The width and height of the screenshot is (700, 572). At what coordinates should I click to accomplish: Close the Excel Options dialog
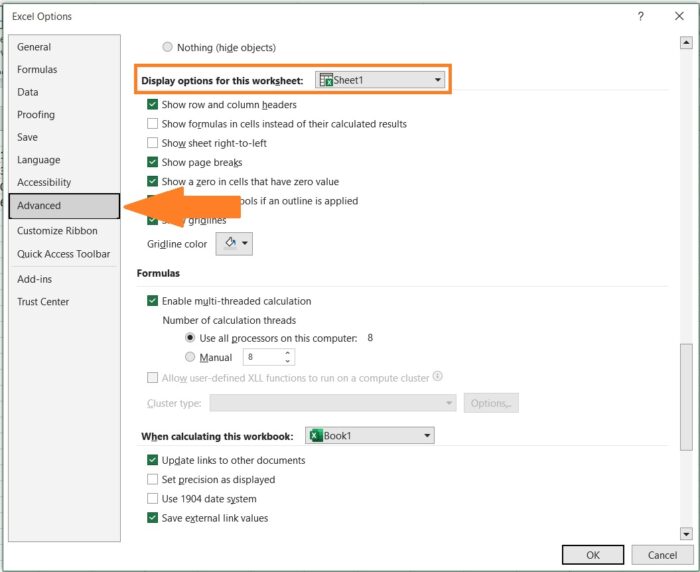click(679, 17)
